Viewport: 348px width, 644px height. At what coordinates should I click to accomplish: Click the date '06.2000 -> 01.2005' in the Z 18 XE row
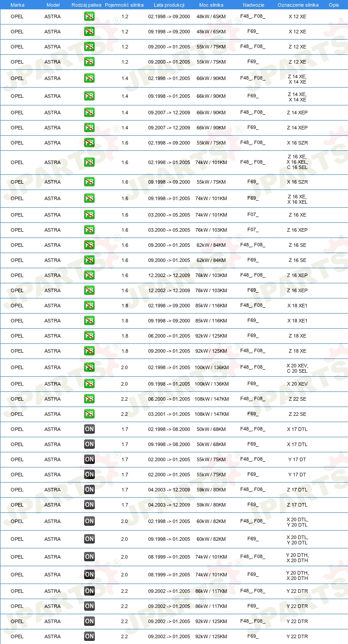pyautogui.click(x=169, y=336)
